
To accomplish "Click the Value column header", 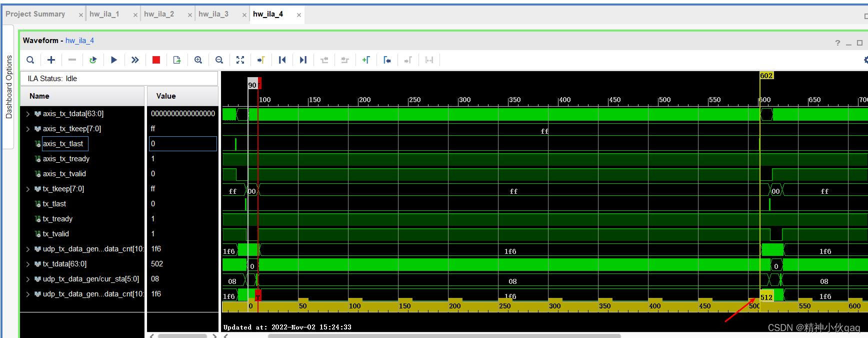I will (x=182, y=96).
